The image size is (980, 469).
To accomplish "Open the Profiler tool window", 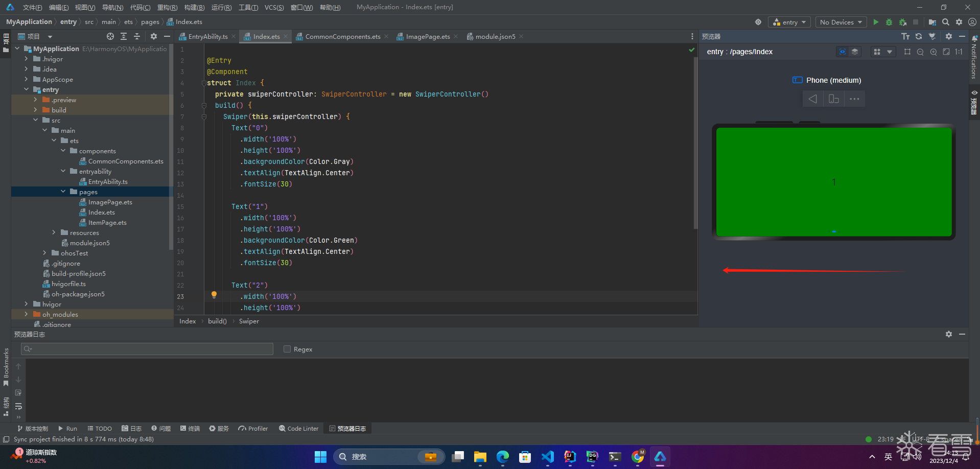I will (x=253, y=429).
